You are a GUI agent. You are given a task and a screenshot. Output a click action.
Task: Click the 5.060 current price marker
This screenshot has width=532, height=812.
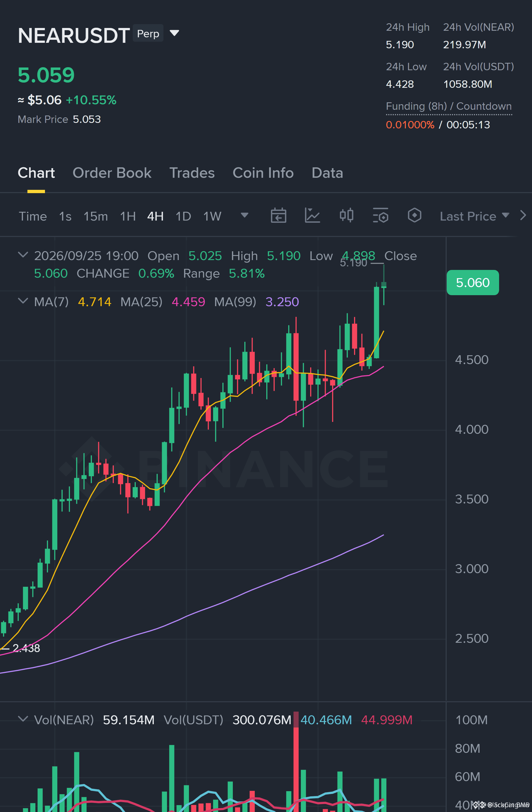click(473, 283)
